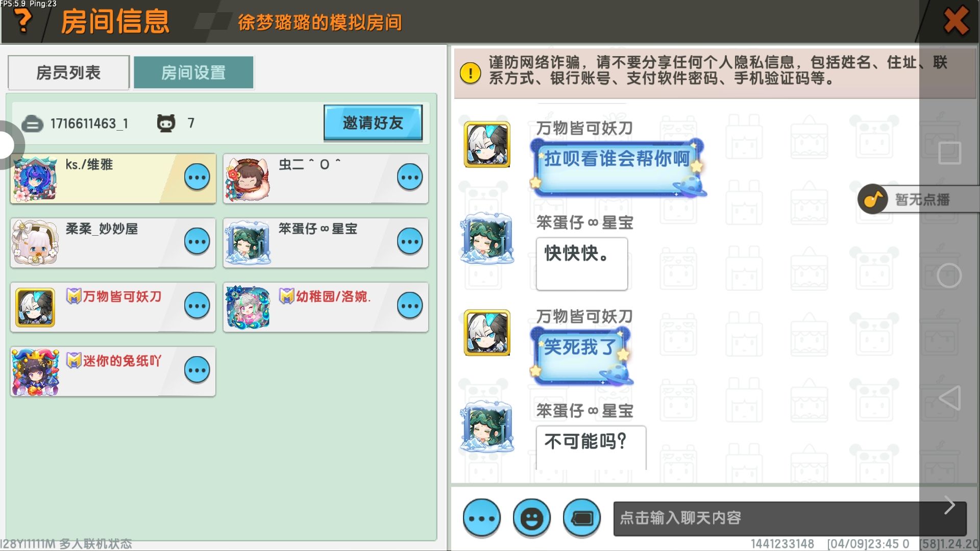Open the music note song request panel

872,199
